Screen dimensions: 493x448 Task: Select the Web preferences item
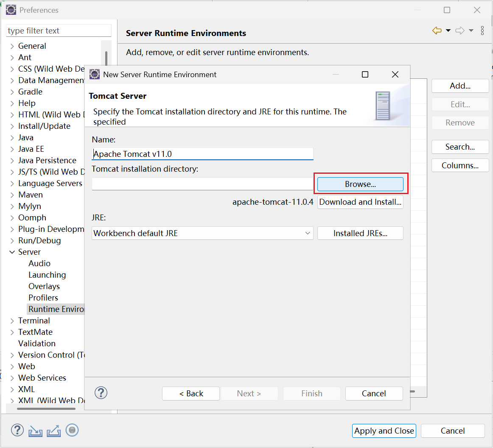pyautogui.click(x=27, y=366)
